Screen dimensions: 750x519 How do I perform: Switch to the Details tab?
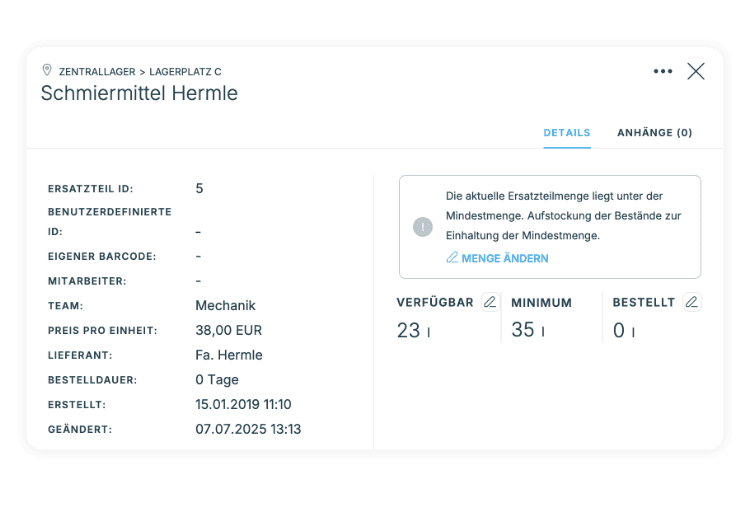(566, 133)
